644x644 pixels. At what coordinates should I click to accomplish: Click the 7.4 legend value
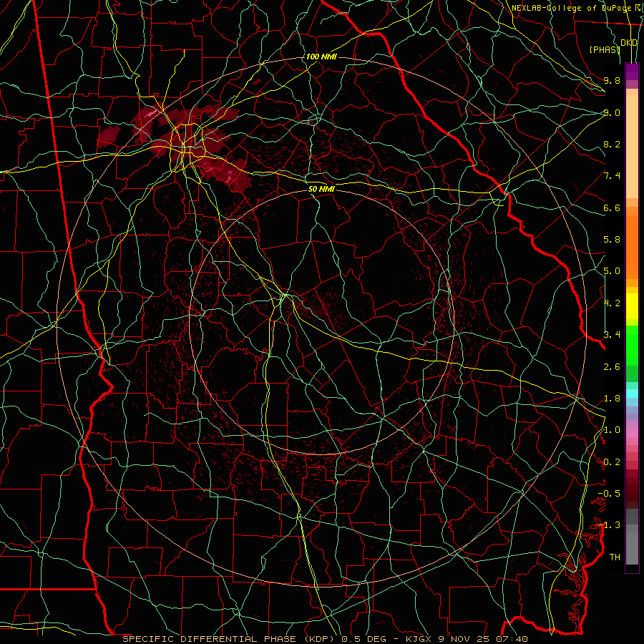pyautogui.click(x=612, y=176)
